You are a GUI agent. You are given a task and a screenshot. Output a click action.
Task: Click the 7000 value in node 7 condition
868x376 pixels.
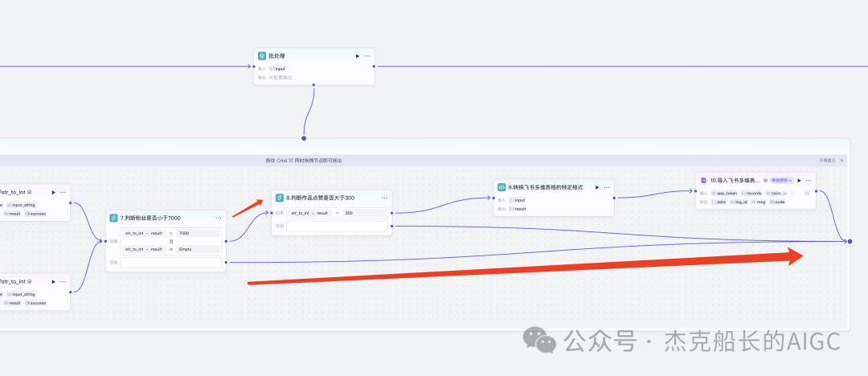pos(199,233)
